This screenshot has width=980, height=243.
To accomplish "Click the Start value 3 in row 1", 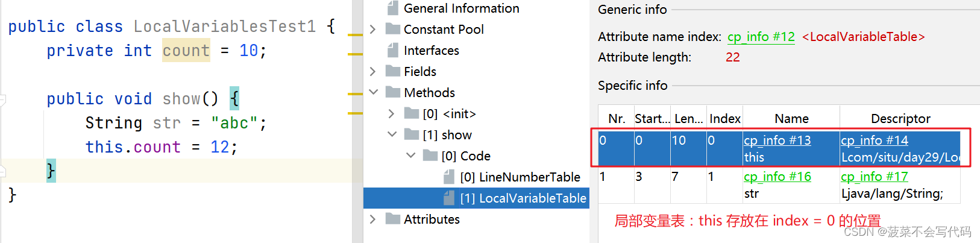I will (639, 177).
